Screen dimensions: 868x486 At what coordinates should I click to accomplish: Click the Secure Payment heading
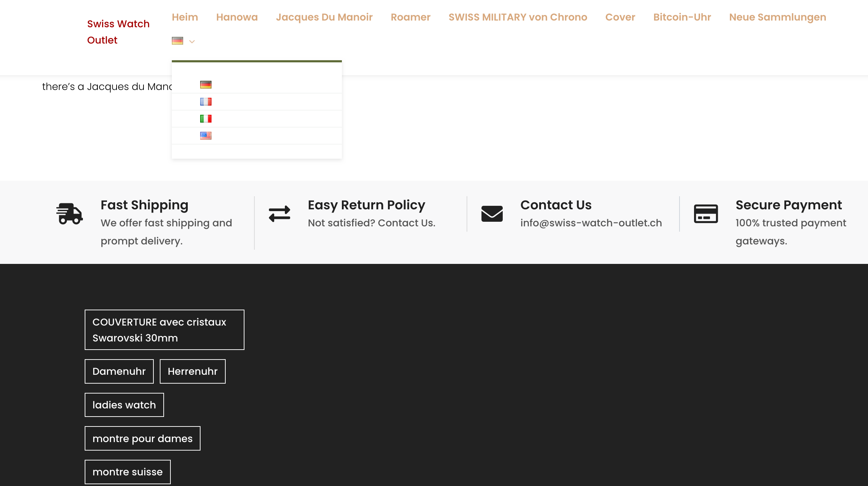pyautogui.click(x=789, y=205)
